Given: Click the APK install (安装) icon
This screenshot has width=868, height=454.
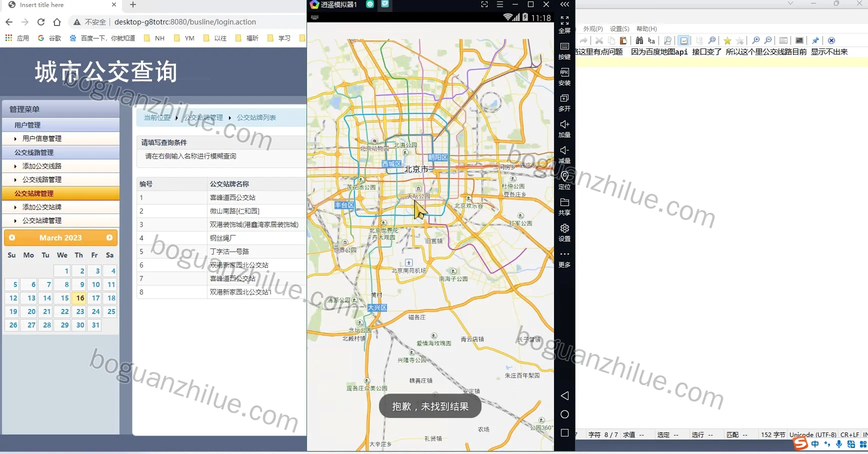Looking at the screenshot, I should (564, 72).
